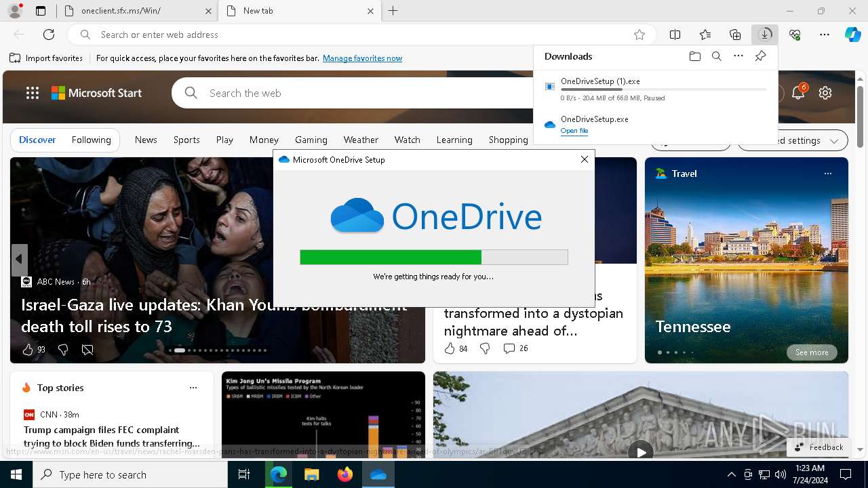The height and width of the screenshot is (488, 868).
Task: Click OneDriveSetup (1).exe download progress bar
Action: (x=664, y=89)
